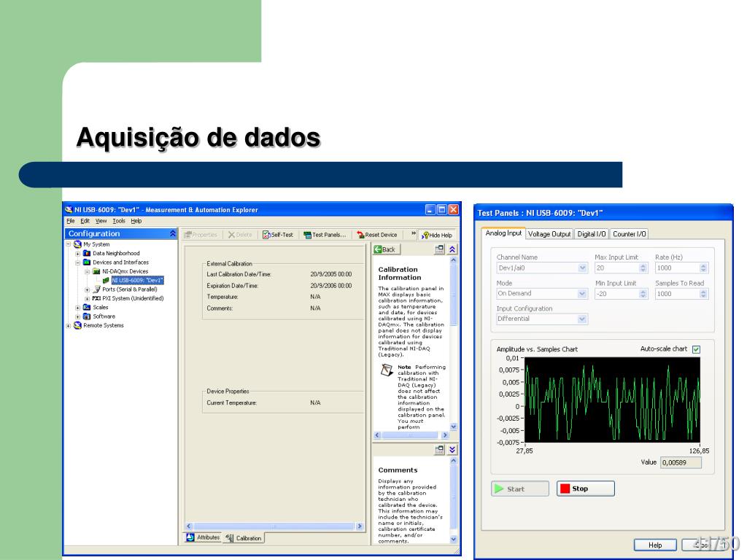747x560 pixels.
Task: Click the Comments pane scrollbar down arrow
Action: [x=454, y=540]
